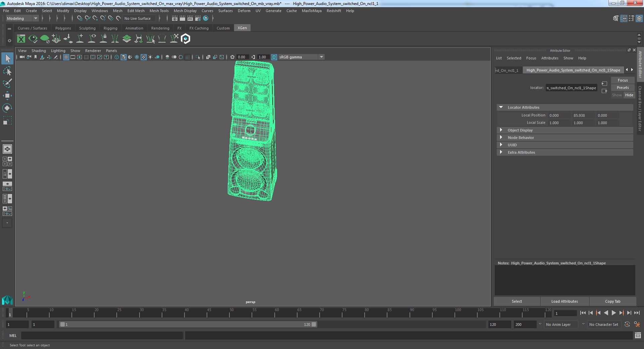Open the Redshift menu
Screen dimensions: 644x349
click(334, 11)
